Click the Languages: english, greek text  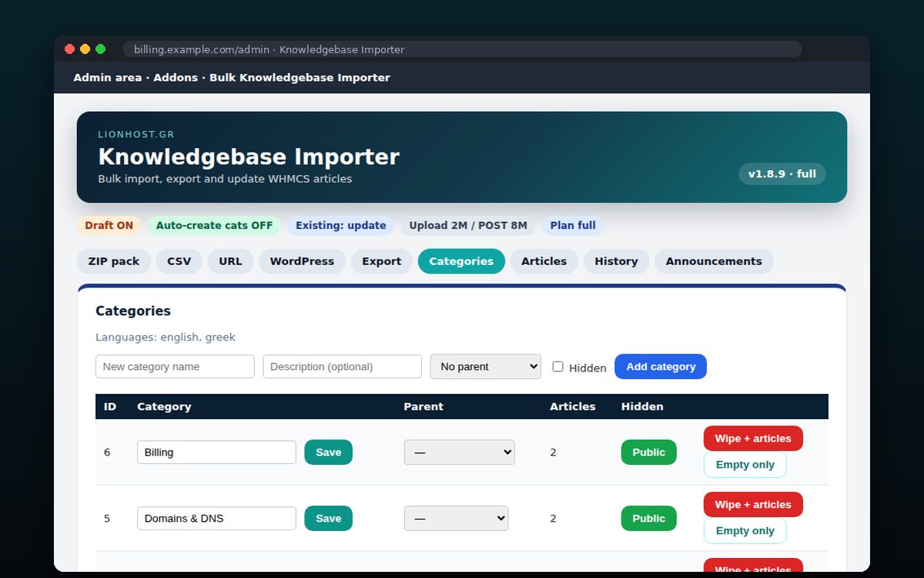pos(166,338)
